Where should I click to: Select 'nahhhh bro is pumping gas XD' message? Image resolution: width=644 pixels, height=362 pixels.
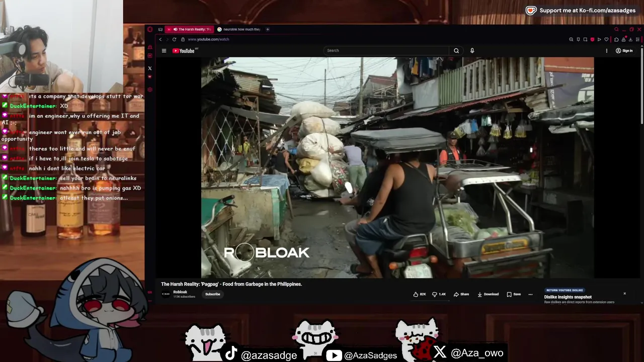coord(100,188)
